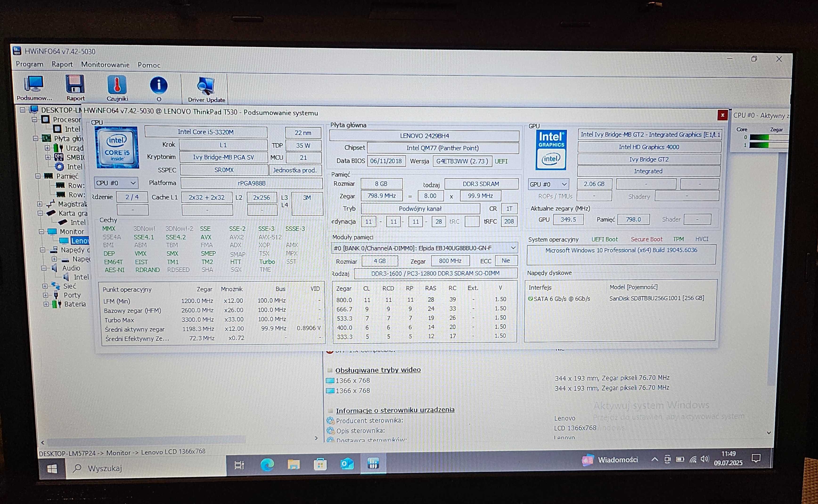Click the Informacje o sterowniku urządzenia heading
Viewport: 818px width, 504px height.
[395, 410]
